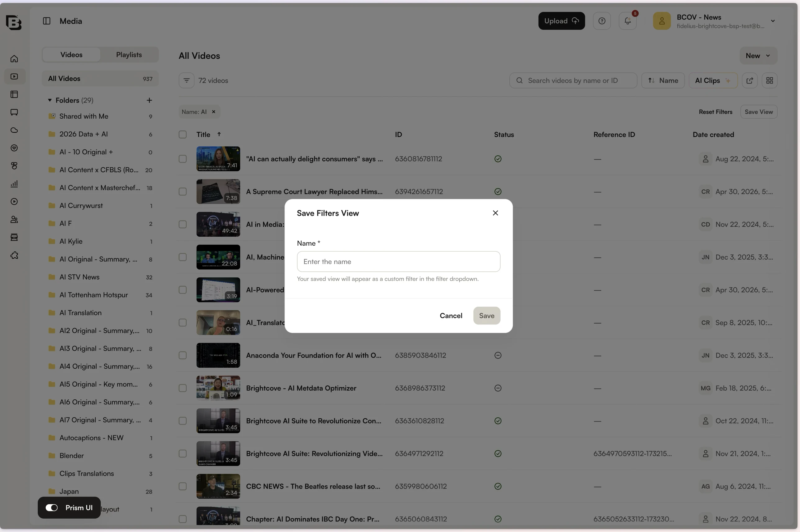Viewport: 800px width, 532px height.
Task: Click Reset Filters
Action: [x=715, y=111]
